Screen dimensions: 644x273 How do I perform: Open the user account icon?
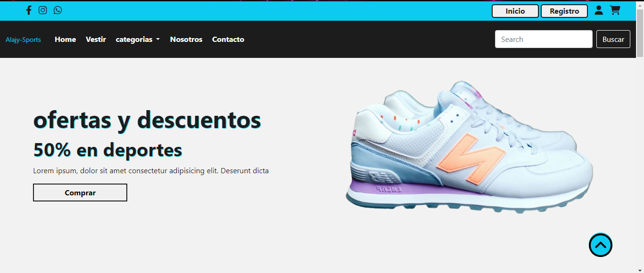(599, 10)
